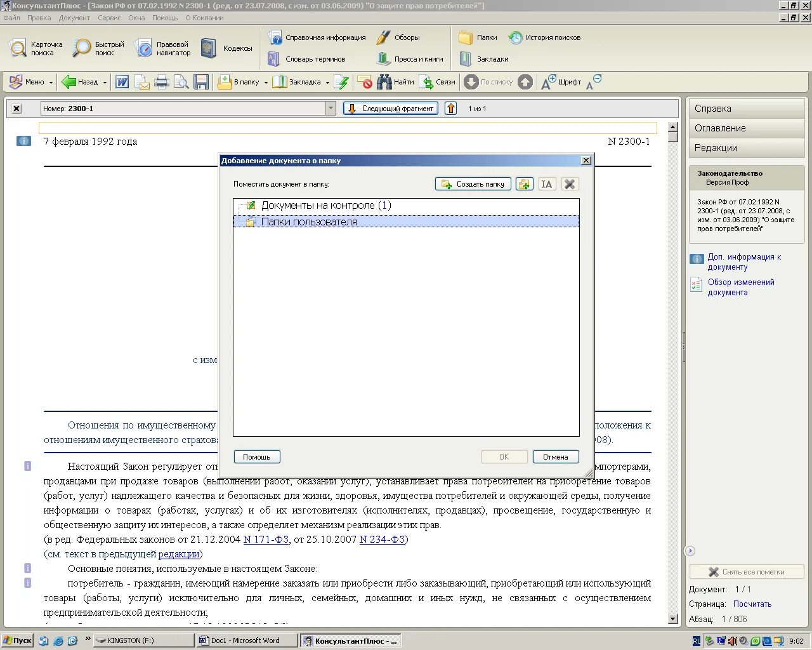Screen dimensions: 812x650
Task: Open Помощь menu
Action: point(165,18)
